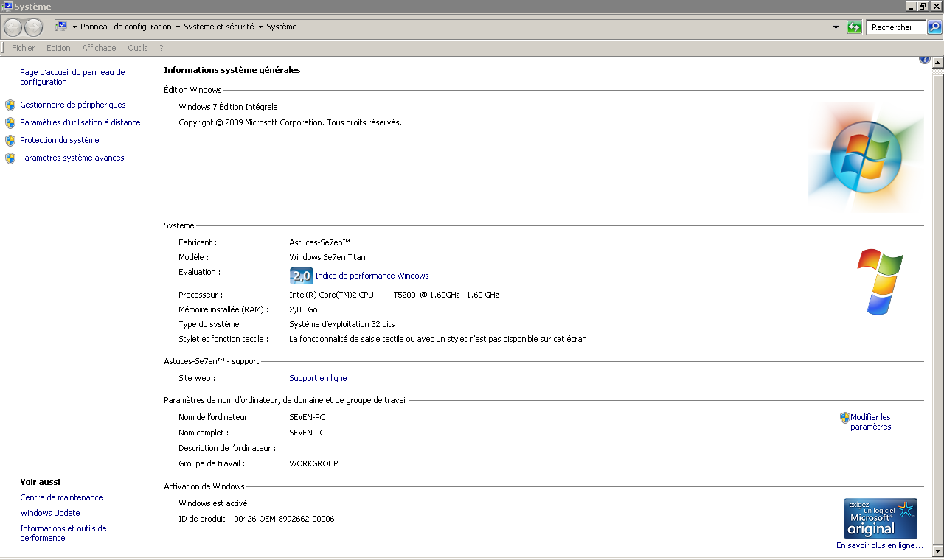Follow the En savoir plus en ligne link
The image size is (944, 560).
(x=880, y=545)
